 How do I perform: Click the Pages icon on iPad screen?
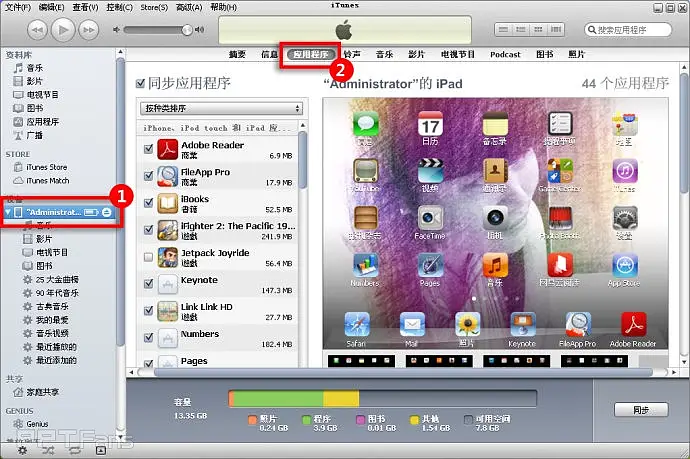pyautogui.click(x=430, y=265)
